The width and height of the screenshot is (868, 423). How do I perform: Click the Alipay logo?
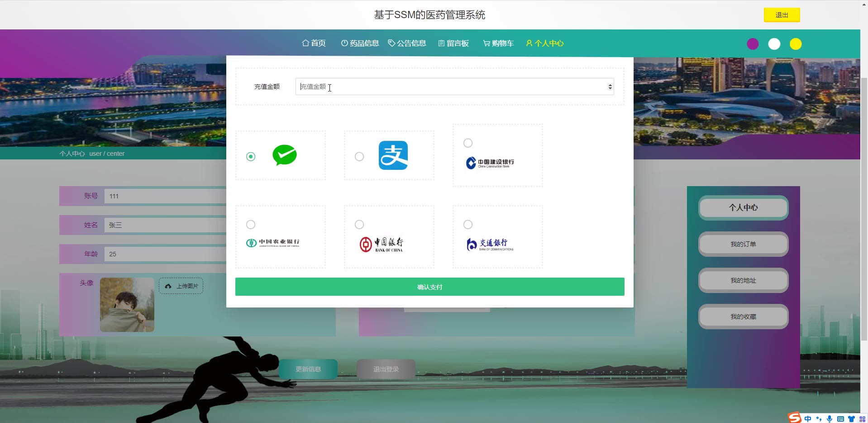click(x=393, y=155)
